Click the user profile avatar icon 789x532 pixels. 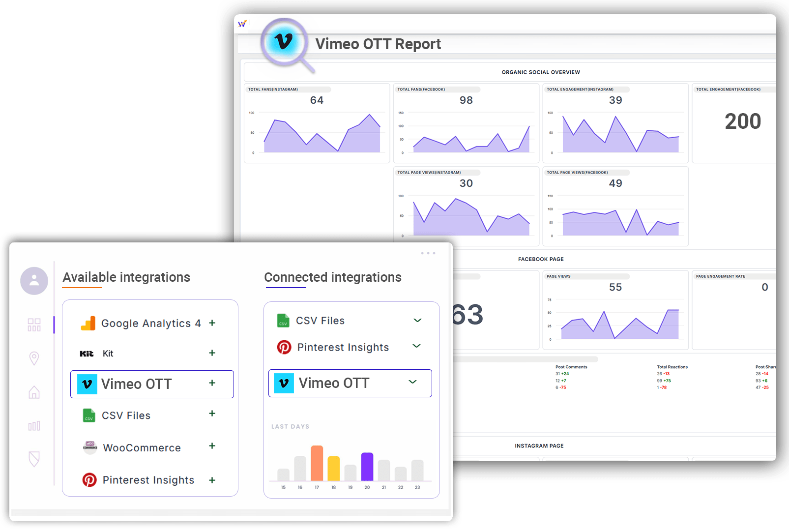click(x=34, y=281)
